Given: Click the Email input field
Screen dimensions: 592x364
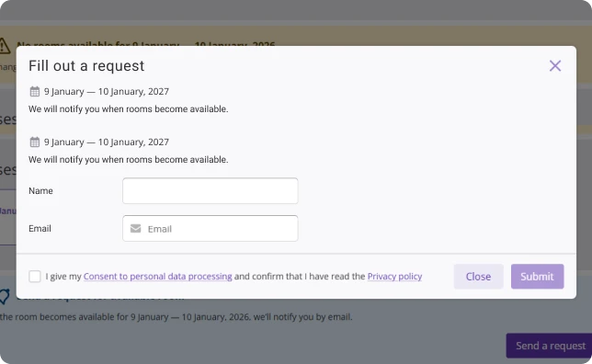Looking at the screenshot, I should (x=211, y=229).
